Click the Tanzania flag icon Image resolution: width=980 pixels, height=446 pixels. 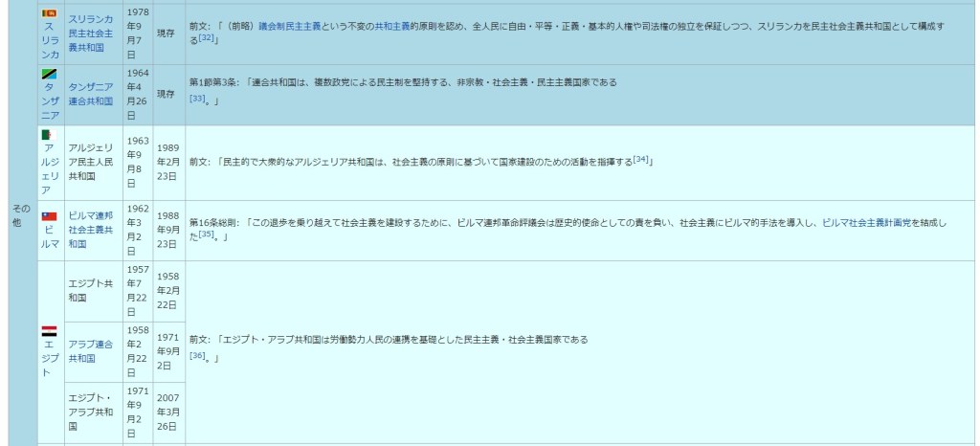[50, 75]
